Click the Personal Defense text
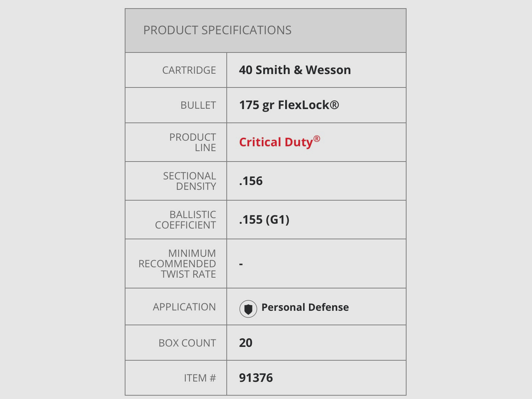The image size is (532, 399). 305,307
